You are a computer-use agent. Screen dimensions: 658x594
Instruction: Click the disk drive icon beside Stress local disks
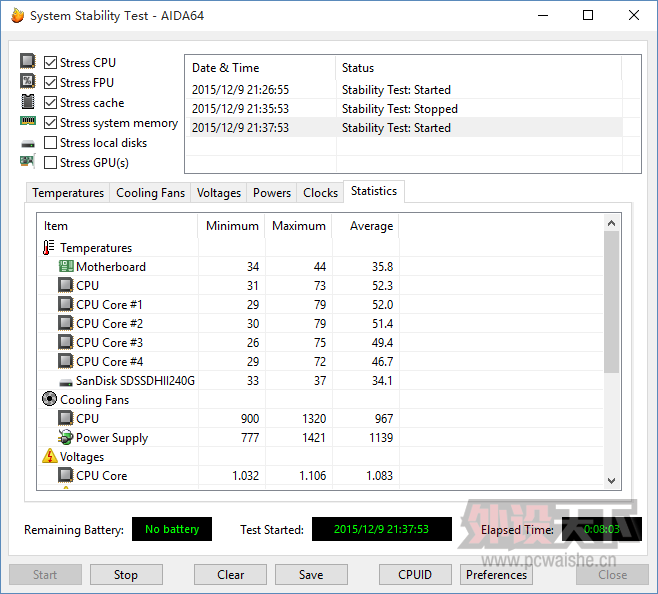28,144
